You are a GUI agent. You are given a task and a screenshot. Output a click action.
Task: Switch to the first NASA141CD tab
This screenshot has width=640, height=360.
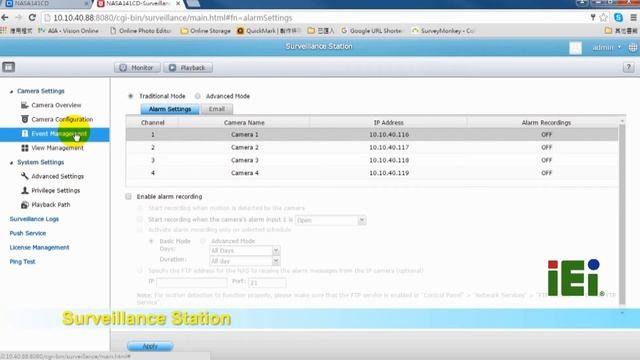[x=47, y=4]
